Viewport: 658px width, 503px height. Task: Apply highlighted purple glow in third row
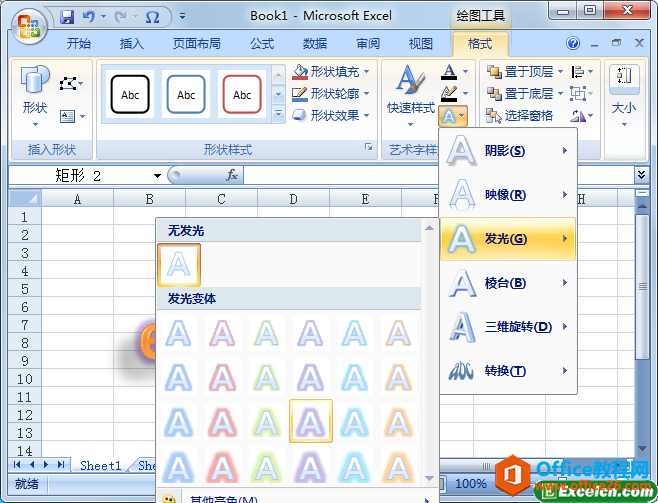[311, 421]
